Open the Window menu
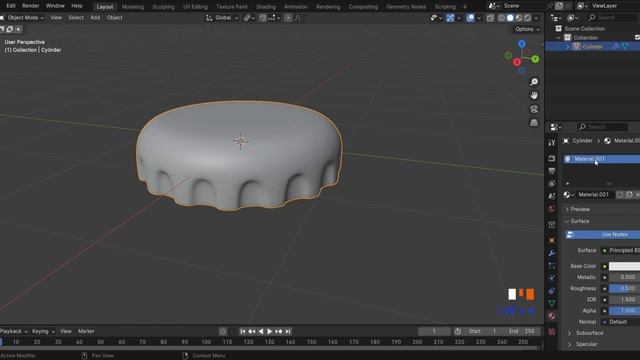The height and width of the screenshot is (360, 640). click(55, 6)
